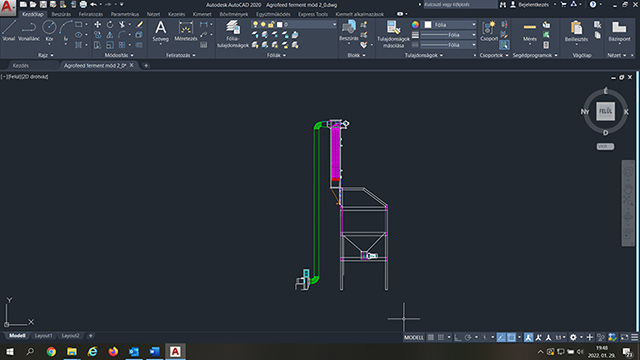This screenshot has width=640, height=360.
Task: Switch to the Feliratozás ribbon tab
Action: (x=91, y=14)
